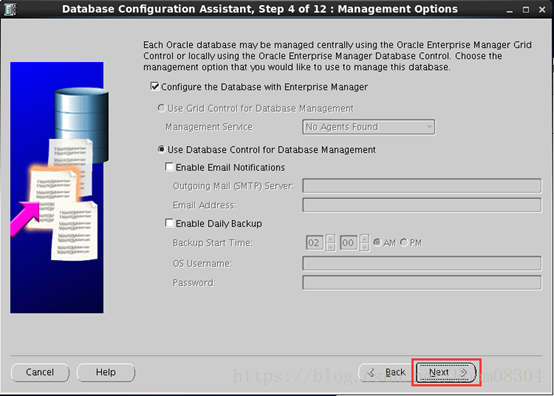
Task: Decrease the backup start minute
Action: pyautogui.click(x=364, y=247)
